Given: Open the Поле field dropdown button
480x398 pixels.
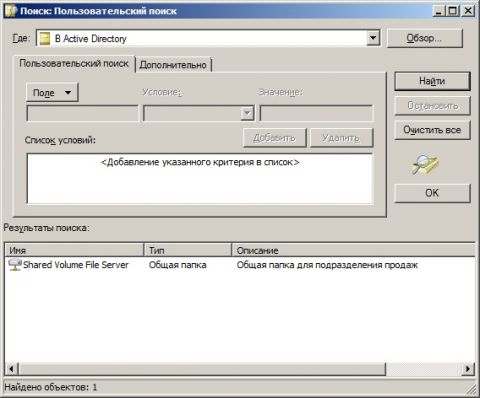Looking at the screenshot, I should (x=52, y=92).
